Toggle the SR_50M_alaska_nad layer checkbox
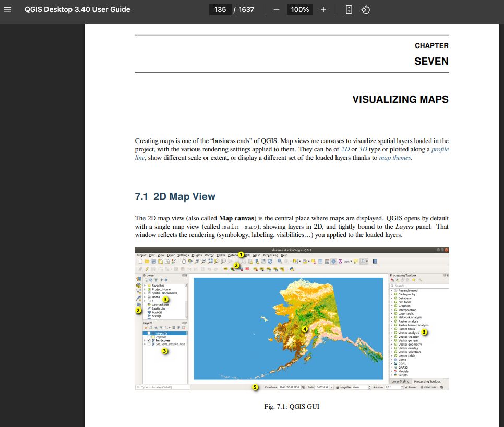504x427 pixels. [149, 344]
